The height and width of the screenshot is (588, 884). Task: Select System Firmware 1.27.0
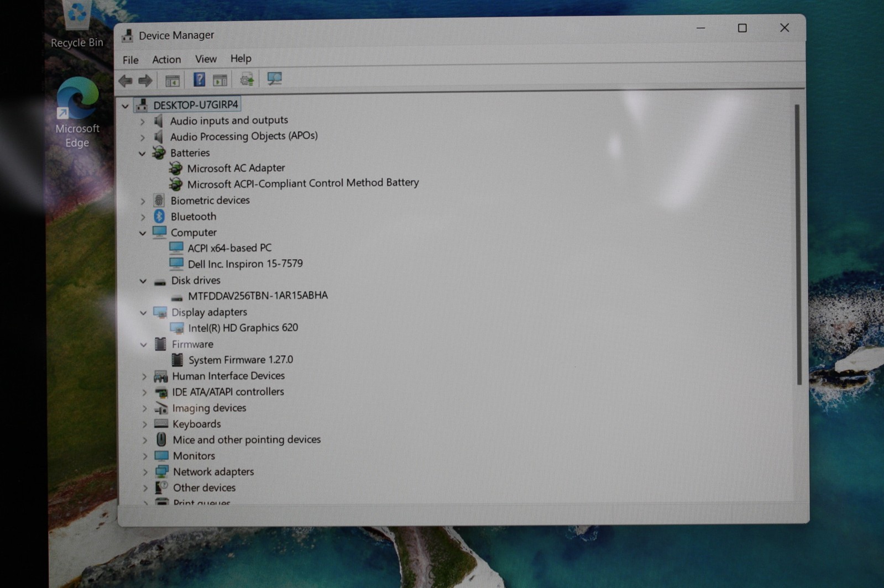tap(240, 360)
